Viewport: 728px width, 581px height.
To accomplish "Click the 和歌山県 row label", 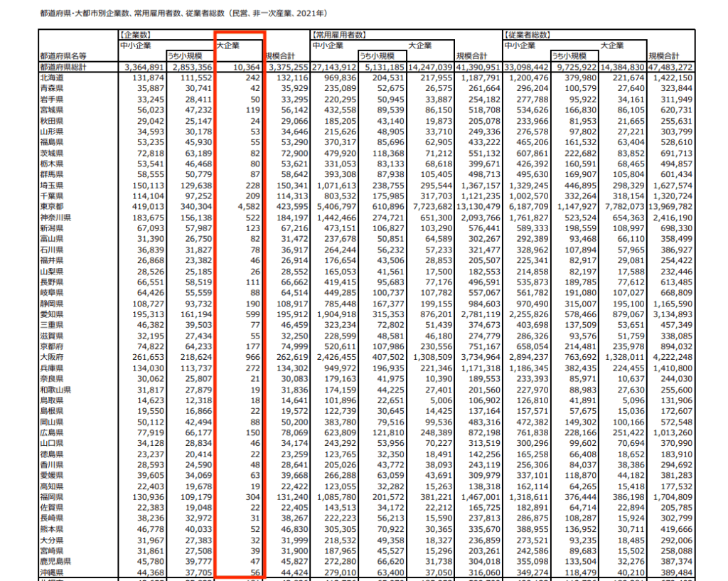I will click(x=55, y=390).
